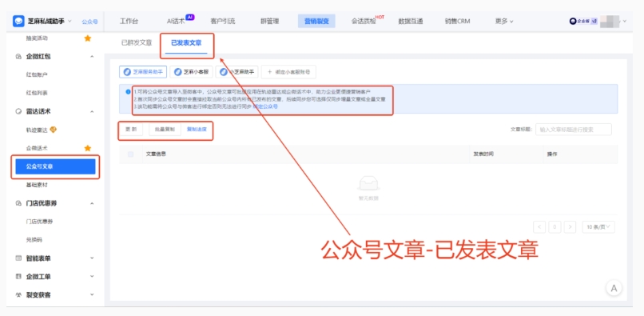Viewport: 644px width, 316px height.
Task: Collapse the 雷达话术 section chevron
Action: tap(92, 111)
